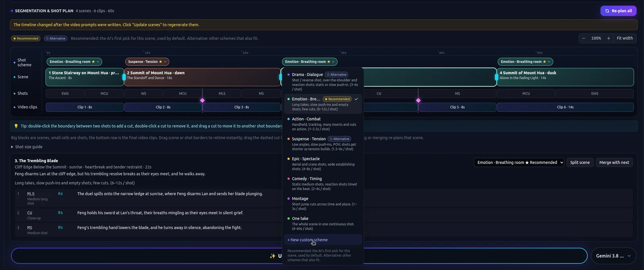Click the Merge with next button

(x=614, y=163)
